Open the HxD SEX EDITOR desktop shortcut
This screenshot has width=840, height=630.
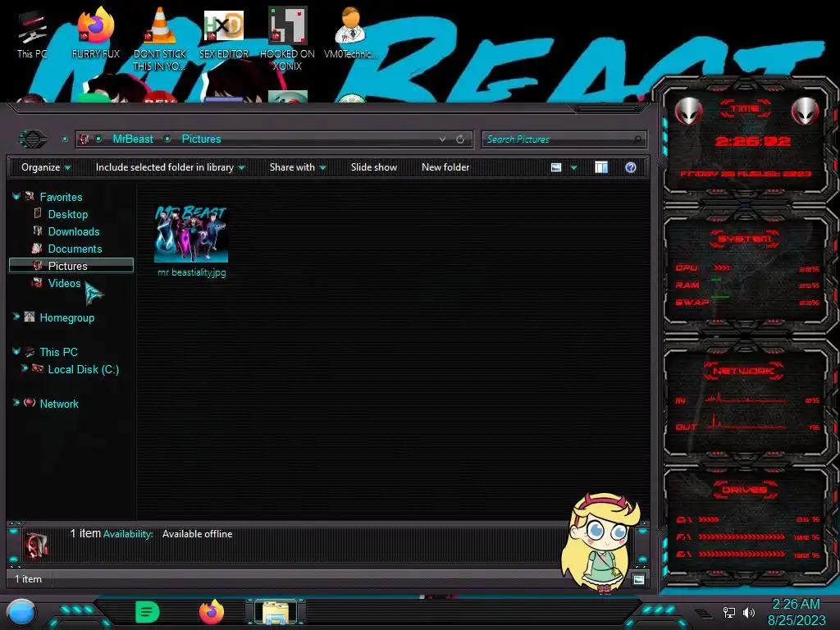[x=224, y=33]
